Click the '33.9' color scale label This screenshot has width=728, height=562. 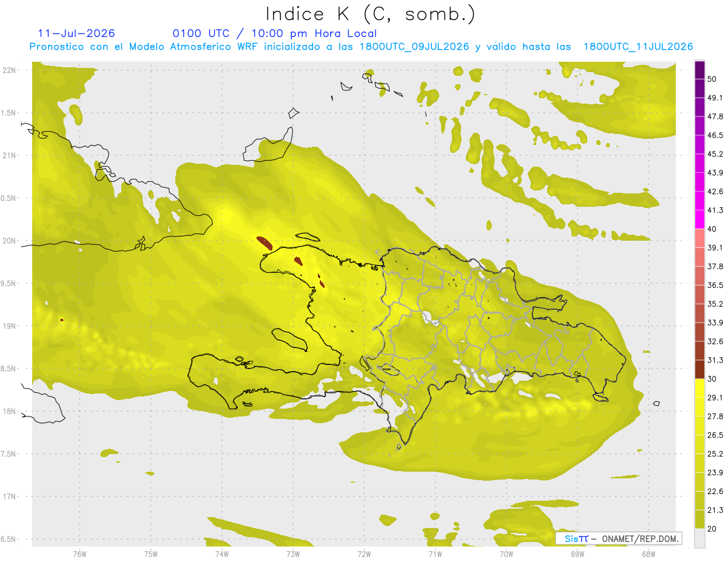[715, 323]
